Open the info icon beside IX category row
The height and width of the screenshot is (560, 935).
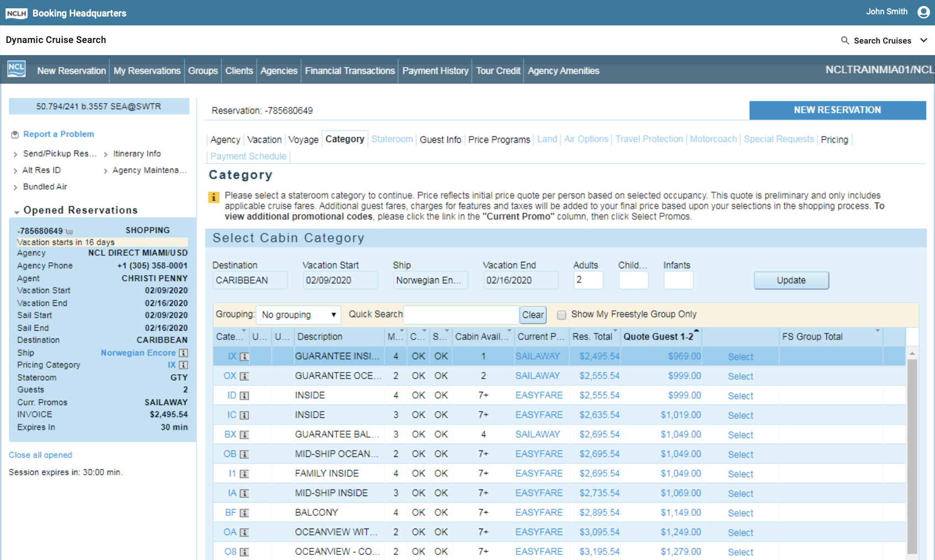pyautogui.click(x=244, y=357)
